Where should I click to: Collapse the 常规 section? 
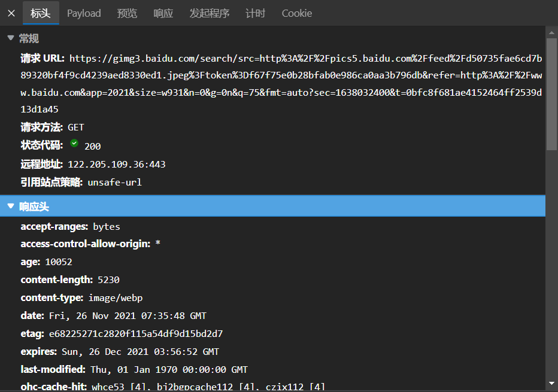[x=11, y=38]
